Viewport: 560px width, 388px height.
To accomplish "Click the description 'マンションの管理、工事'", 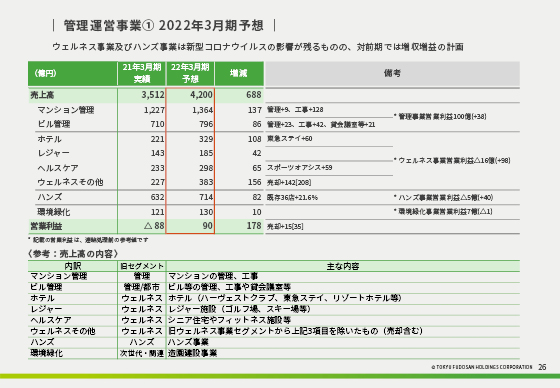I will tap(213, 276).
